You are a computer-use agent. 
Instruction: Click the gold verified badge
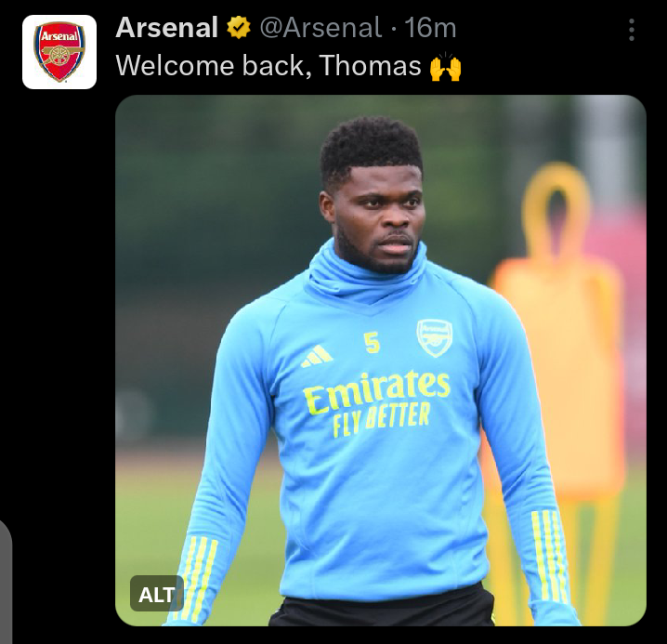tap(239, 28)
